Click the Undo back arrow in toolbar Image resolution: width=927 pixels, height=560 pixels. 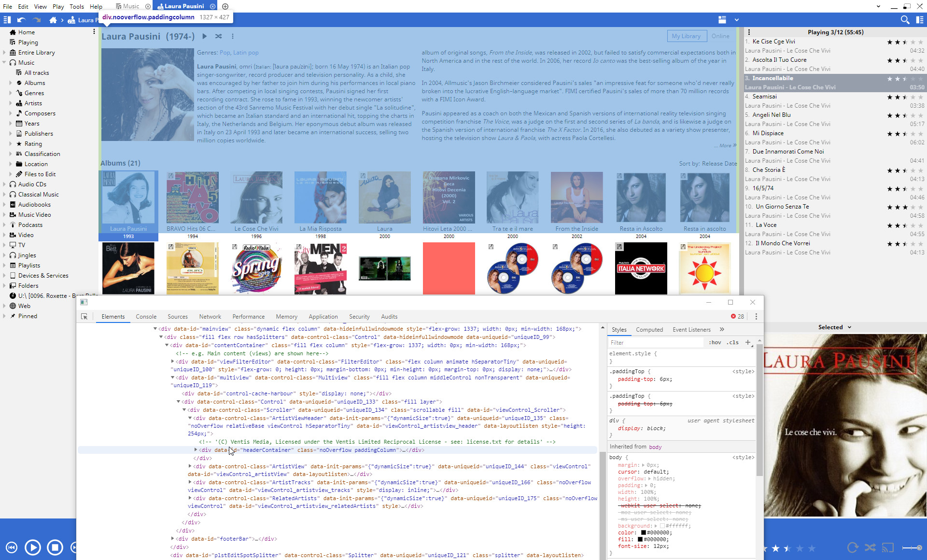[x=21, y=20]
